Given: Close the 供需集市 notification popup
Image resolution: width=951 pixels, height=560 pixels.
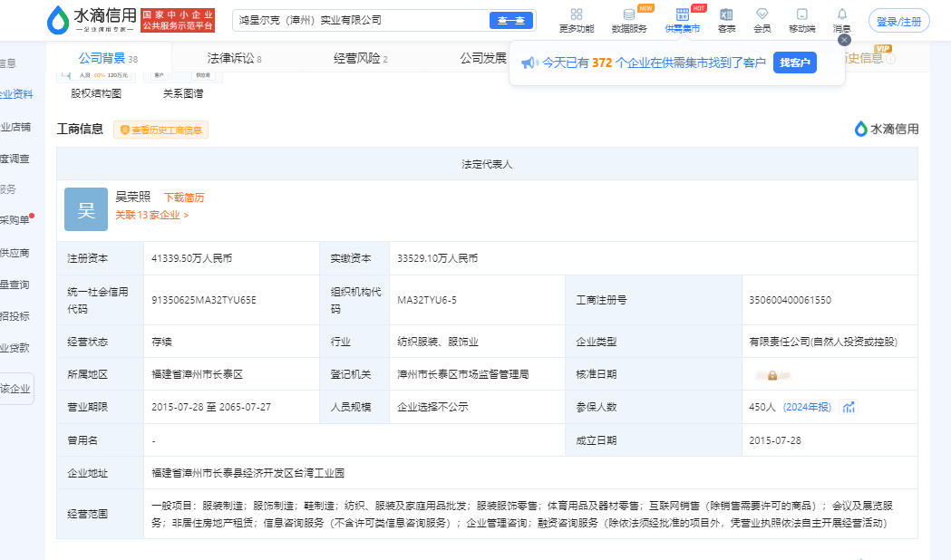Looking at the screenshot, I should point(844,40).
